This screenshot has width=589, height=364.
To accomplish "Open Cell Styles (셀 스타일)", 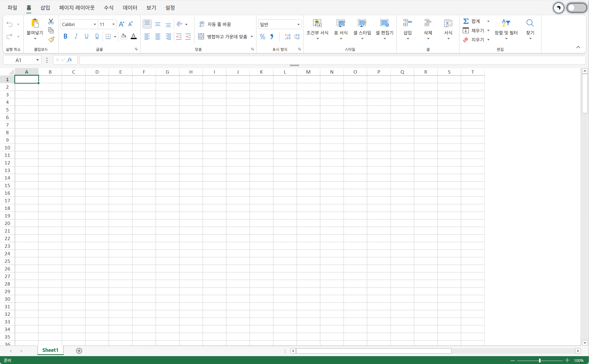I will (x=362, y=29).
